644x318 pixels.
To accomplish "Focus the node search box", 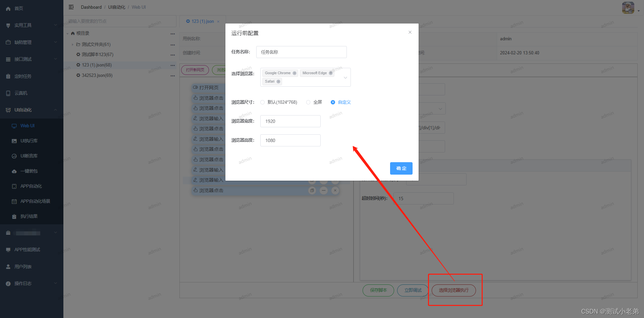I will [x=120, y=21].
